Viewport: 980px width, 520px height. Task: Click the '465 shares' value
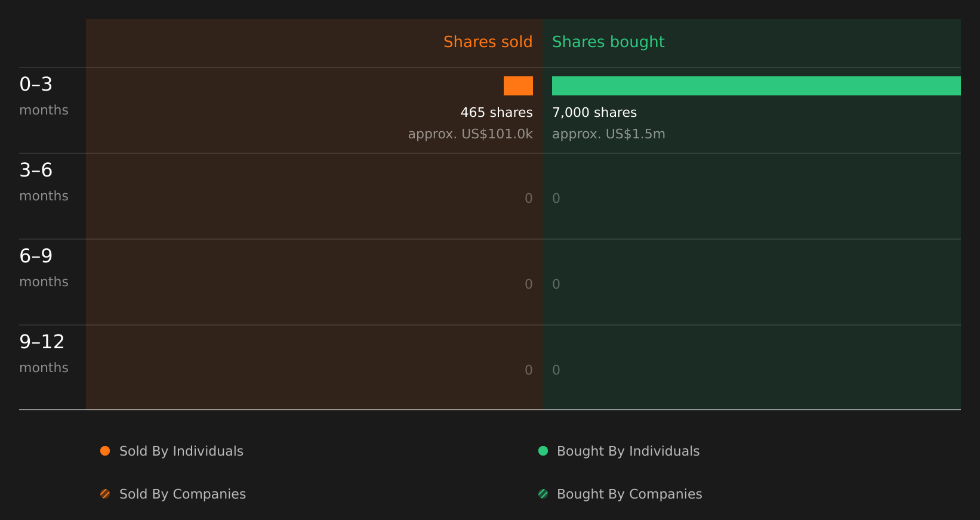[497, 112]
